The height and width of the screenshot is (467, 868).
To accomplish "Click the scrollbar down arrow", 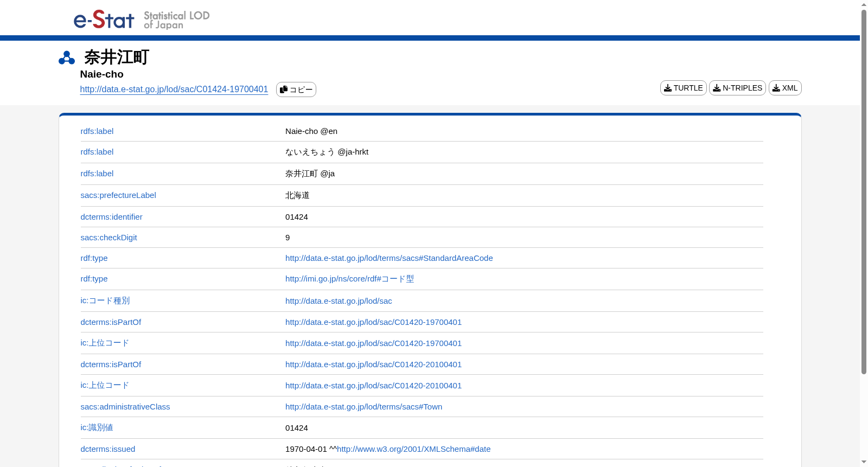I will (x=864, y=462).
